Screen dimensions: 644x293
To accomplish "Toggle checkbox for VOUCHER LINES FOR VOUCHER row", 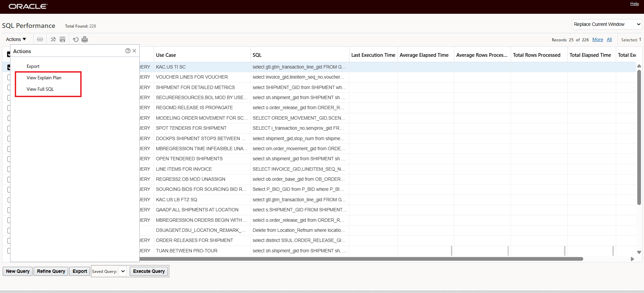I will [x=9, y=77].
